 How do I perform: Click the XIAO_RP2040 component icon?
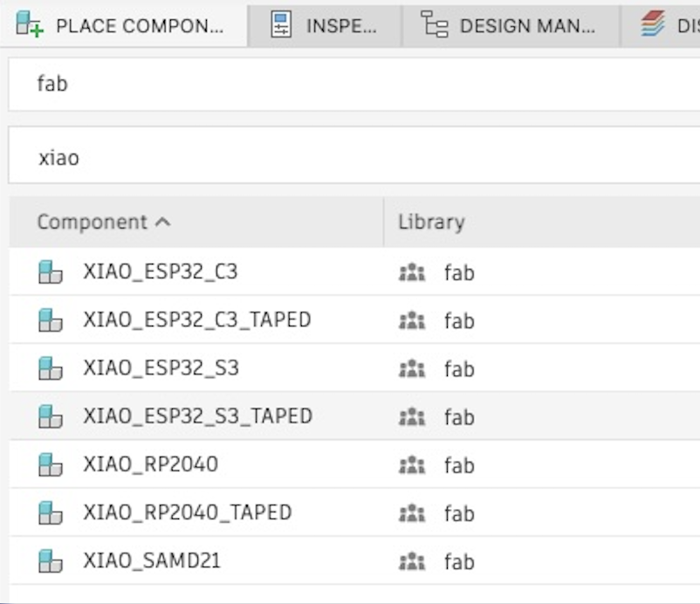coord(51,464)
